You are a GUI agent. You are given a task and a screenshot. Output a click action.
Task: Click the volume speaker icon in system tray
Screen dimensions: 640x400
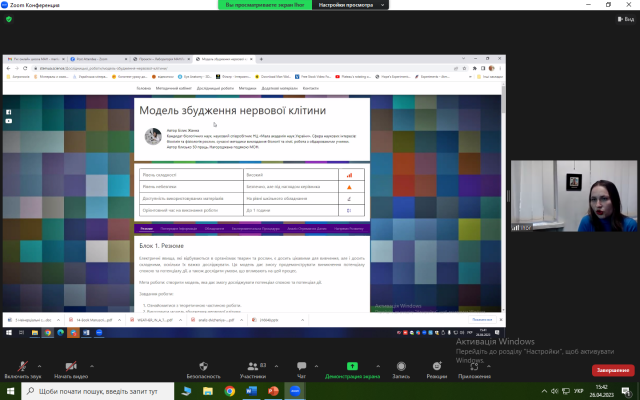[x=554, y=391]
